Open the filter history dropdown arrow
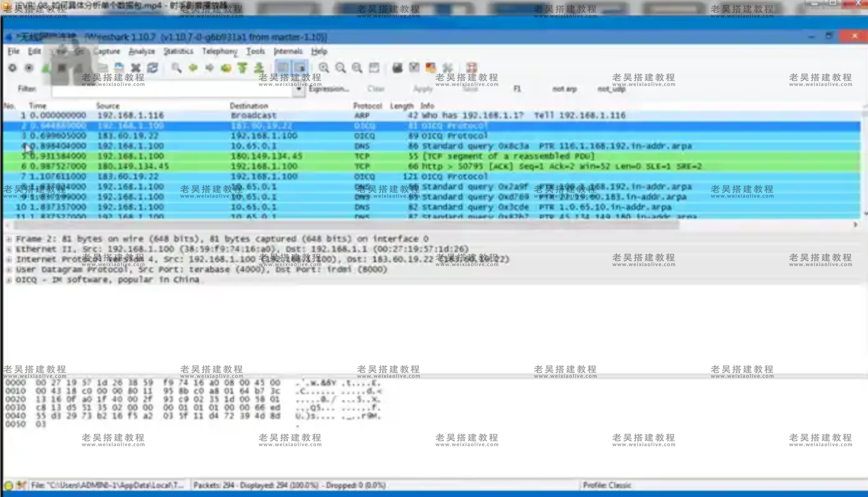The image size is (868, 497). [x=299, y=89]
